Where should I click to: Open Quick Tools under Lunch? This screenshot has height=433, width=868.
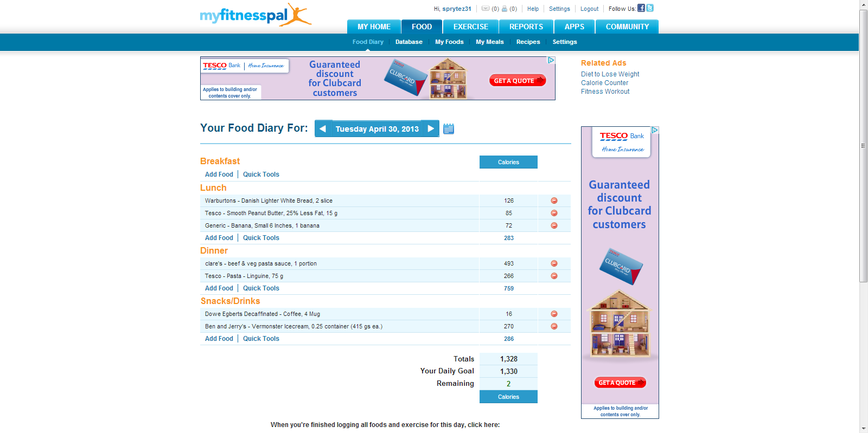[x=261, y=238]
